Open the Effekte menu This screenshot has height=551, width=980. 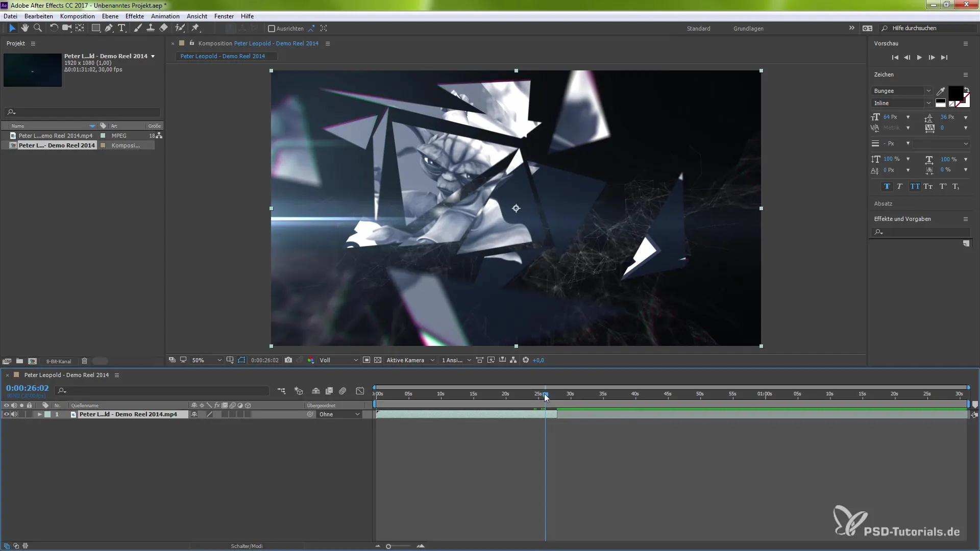135,16
